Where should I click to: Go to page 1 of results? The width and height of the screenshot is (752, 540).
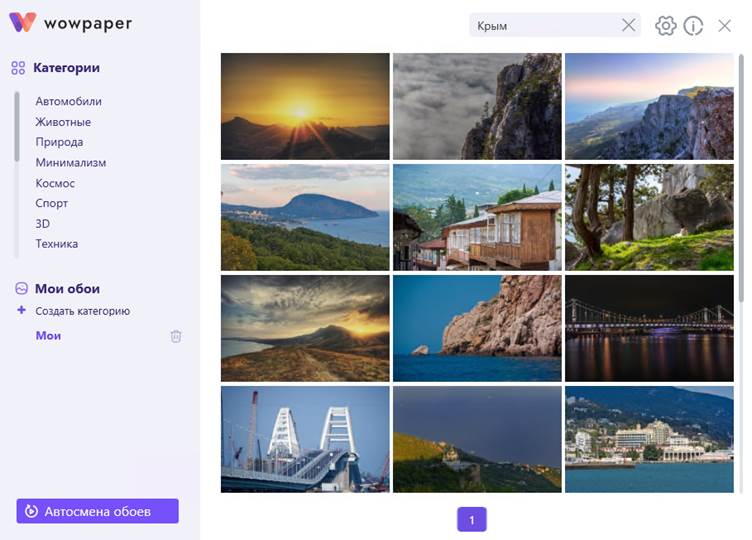click(x=471, y=519)
